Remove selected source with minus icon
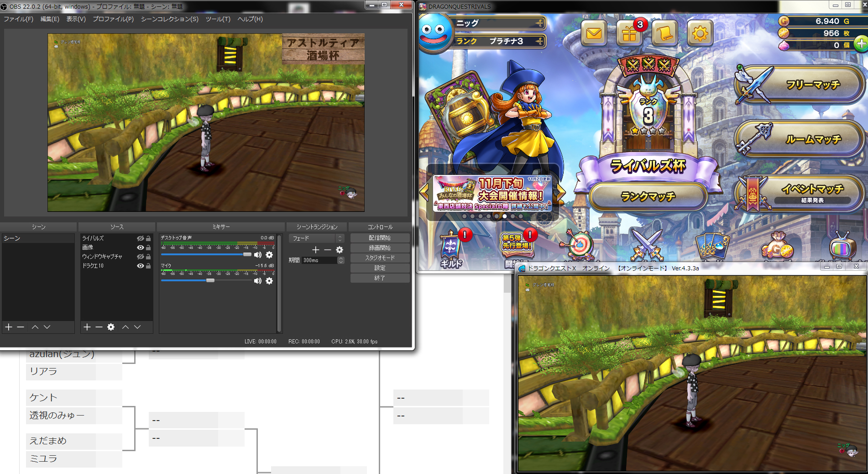This screenshot has height=474, width=868. pyautogui.click(x=99, y=327)
